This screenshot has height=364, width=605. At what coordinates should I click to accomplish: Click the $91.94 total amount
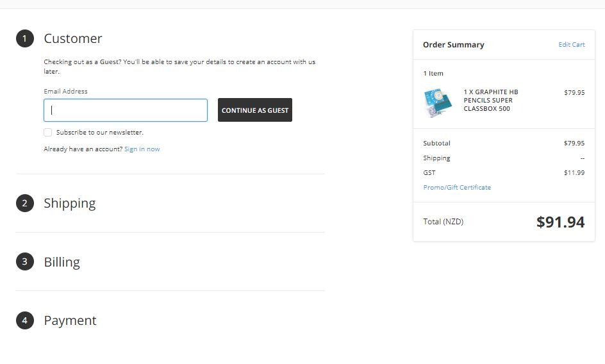coord(560,222)
